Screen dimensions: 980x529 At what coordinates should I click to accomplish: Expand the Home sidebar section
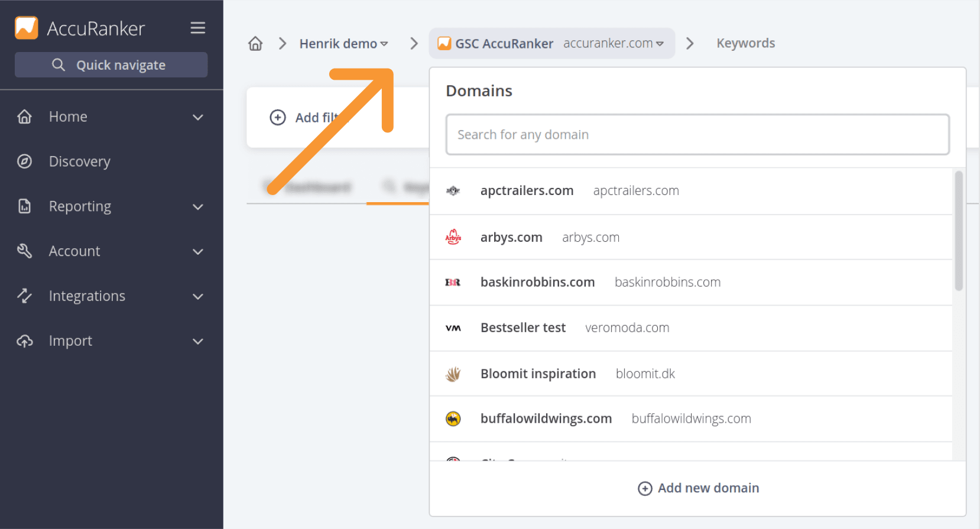point(198,117)
